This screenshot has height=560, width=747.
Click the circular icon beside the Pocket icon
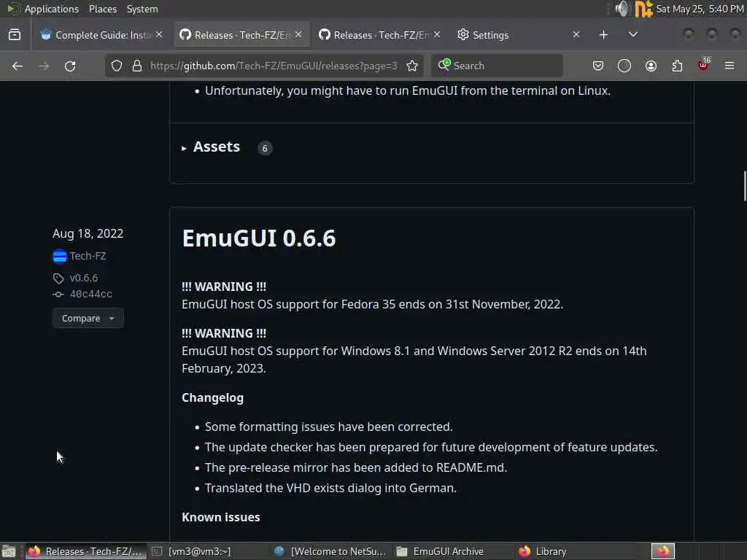[624, 66]
